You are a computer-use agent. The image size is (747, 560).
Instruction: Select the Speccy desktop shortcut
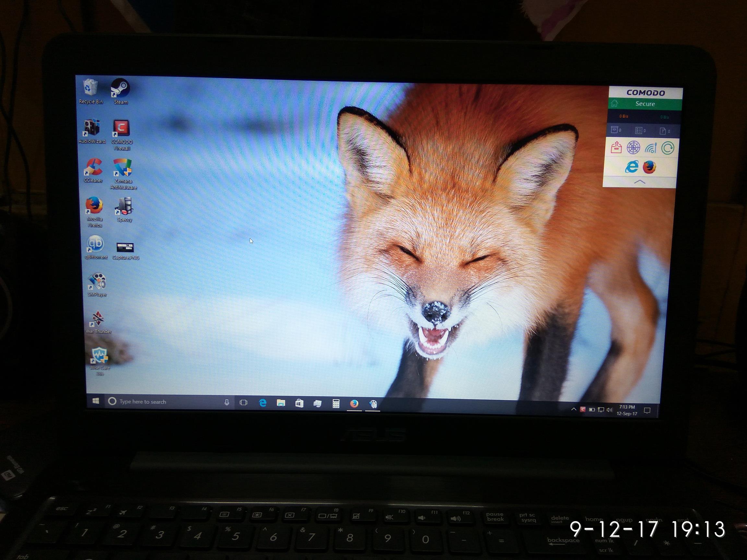124,207
